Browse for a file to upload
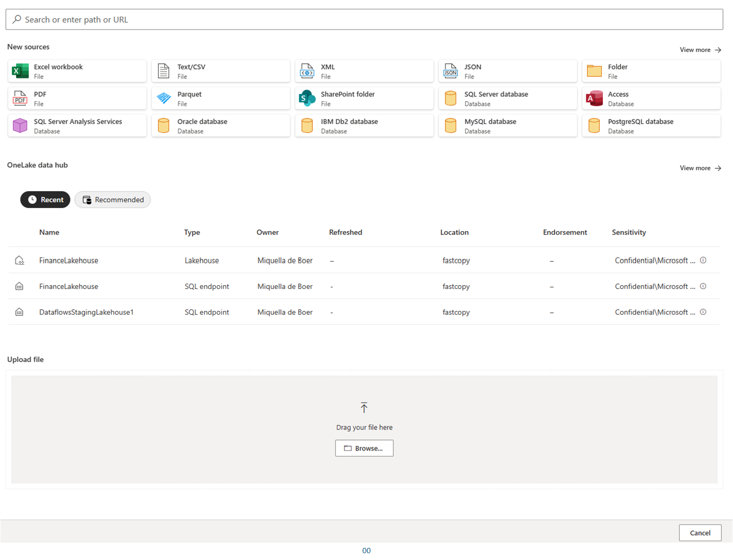Viewport: 733px width, 560px height. pyautogui.click(x=364, y=448)
